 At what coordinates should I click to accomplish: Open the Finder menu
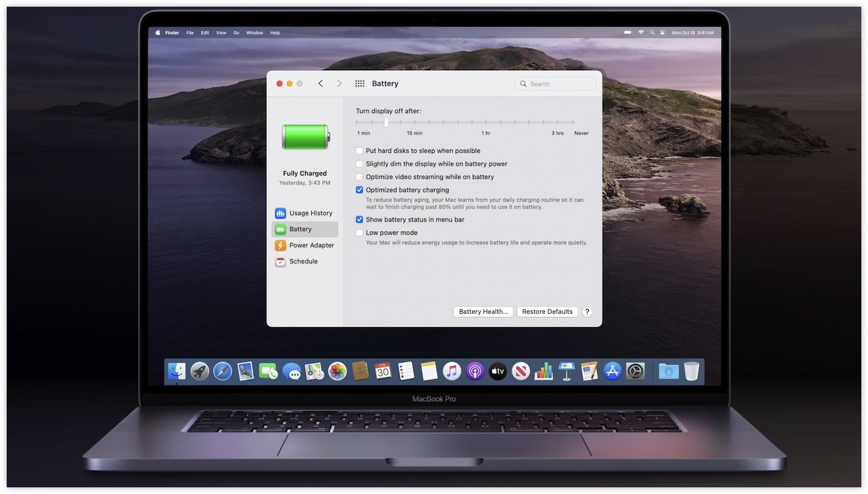coord(172,33)
